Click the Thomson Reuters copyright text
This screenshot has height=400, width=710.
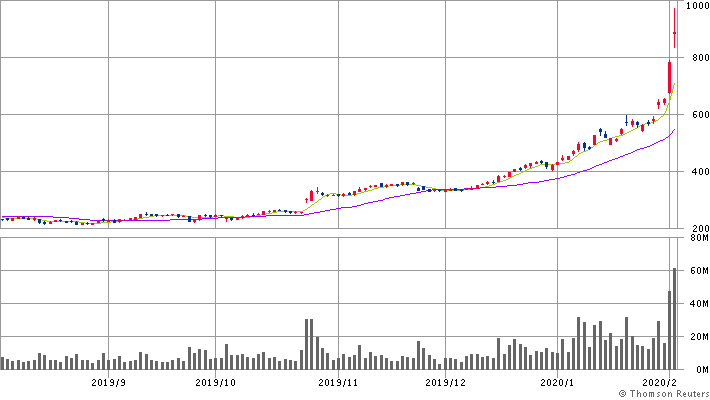click(661, 394)
